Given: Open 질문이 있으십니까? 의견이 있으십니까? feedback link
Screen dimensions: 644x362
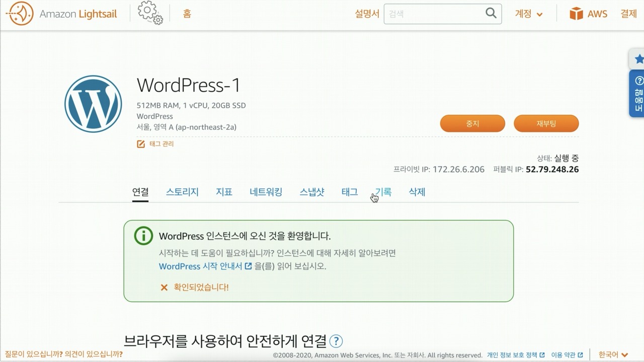Looking at the screenshot, I should tap(64, 354).
